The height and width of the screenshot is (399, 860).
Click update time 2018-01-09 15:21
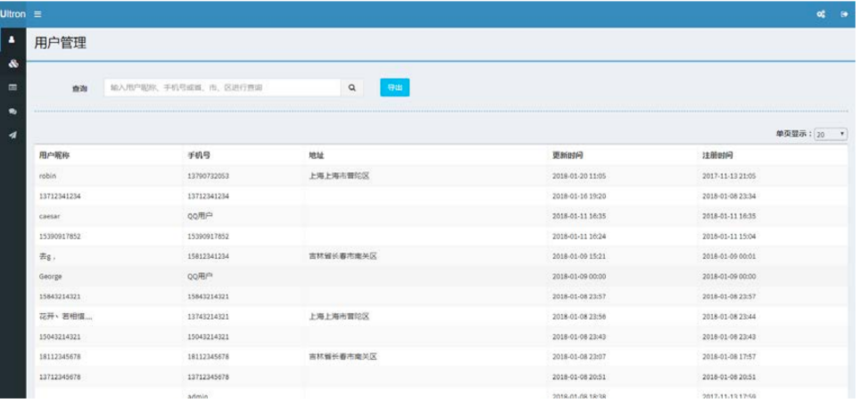click(x=579, y=256)
